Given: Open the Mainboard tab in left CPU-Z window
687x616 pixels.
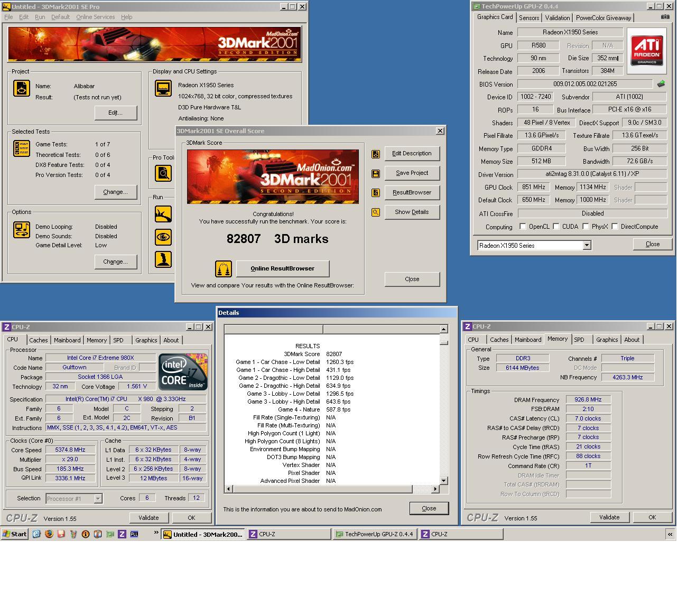Looking at the screenshot, I should coord(67,340).
